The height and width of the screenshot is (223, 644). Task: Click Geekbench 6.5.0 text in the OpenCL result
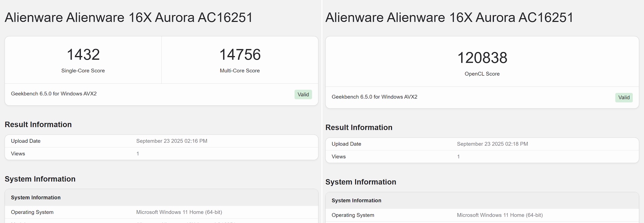pos(374,97)
